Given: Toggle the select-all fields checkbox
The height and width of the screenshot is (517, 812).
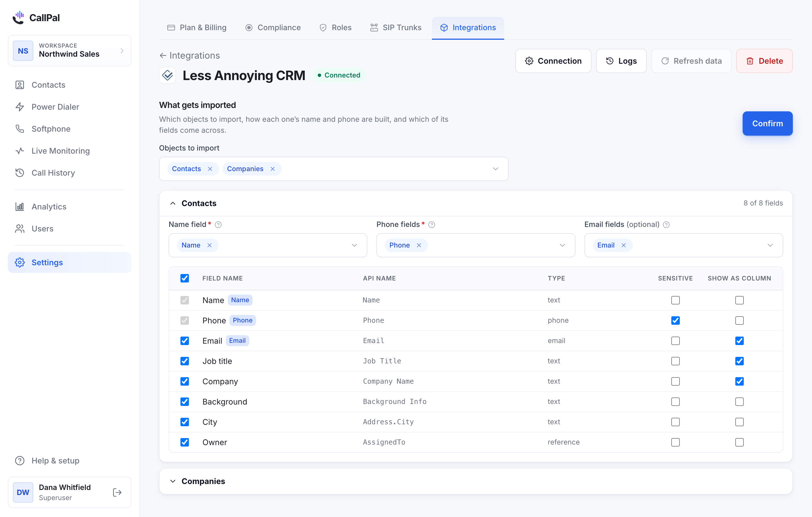Looking at the screenshot, I should (x=185, y=278).
